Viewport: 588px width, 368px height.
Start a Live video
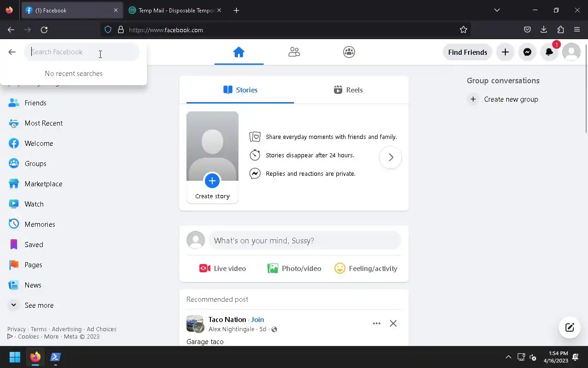coord(223,269)
